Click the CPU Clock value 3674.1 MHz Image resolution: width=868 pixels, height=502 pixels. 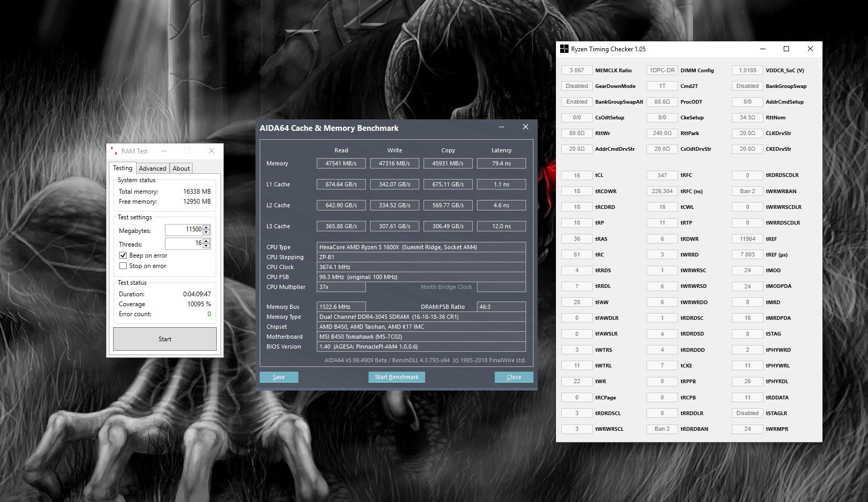pos(421,267)
